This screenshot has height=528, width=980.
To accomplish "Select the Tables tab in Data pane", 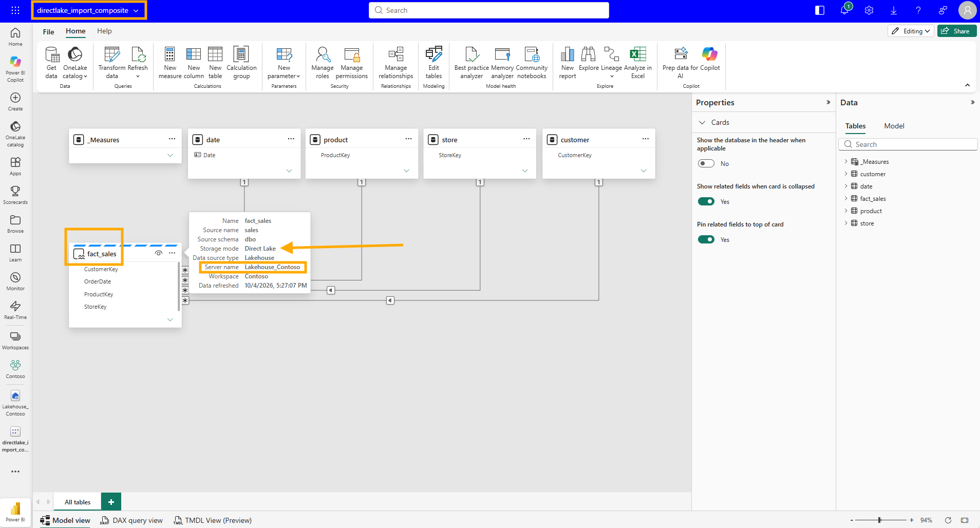I will 855,126.
